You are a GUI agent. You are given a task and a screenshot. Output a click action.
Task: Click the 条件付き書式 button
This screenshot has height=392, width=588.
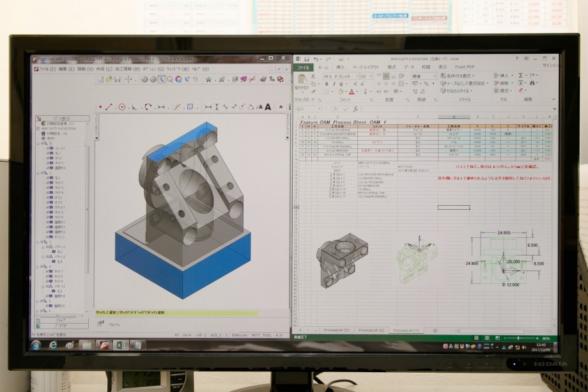457,75
